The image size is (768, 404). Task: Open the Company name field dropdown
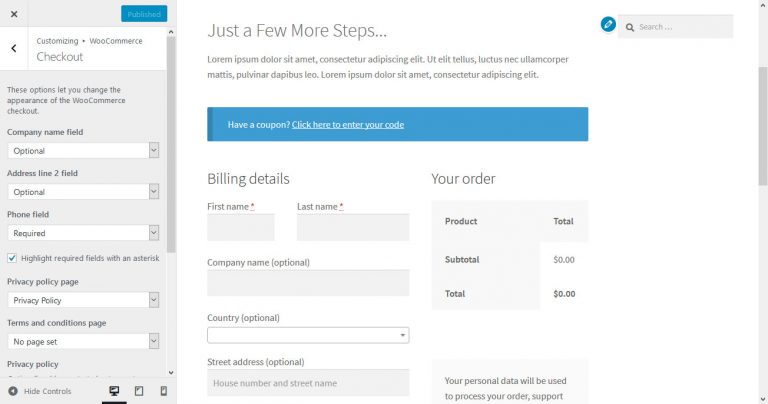(83, 150)
